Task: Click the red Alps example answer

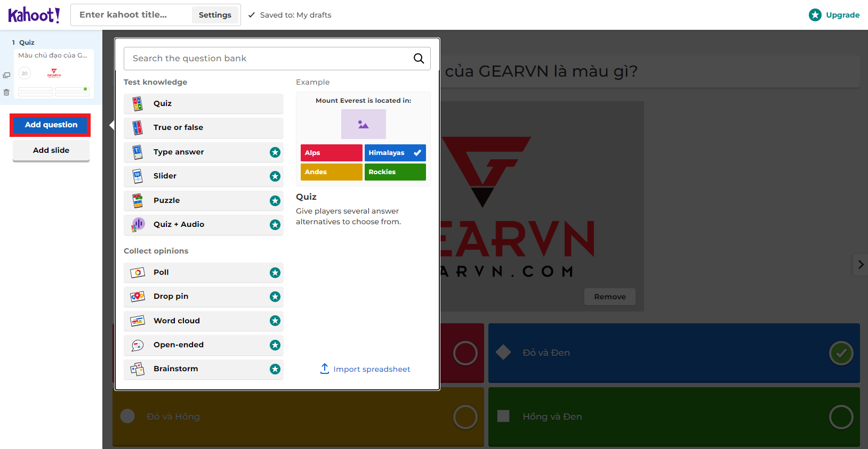Action: click(332, 153)
